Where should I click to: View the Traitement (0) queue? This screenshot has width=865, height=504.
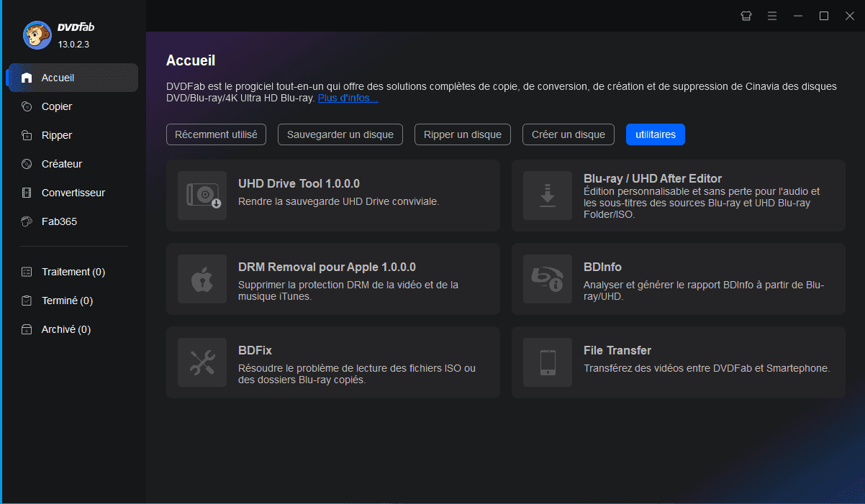(72, 272)
